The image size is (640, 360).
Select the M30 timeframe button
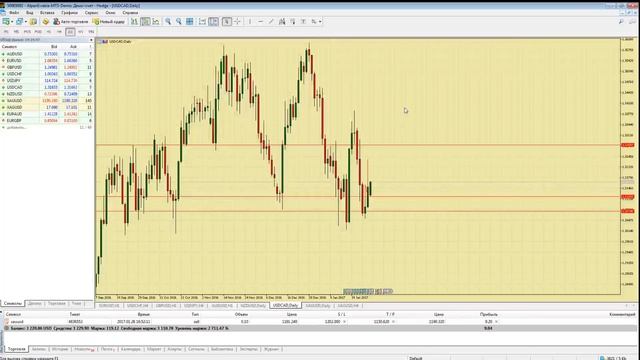pyautogui.click(x=38, y=31)
